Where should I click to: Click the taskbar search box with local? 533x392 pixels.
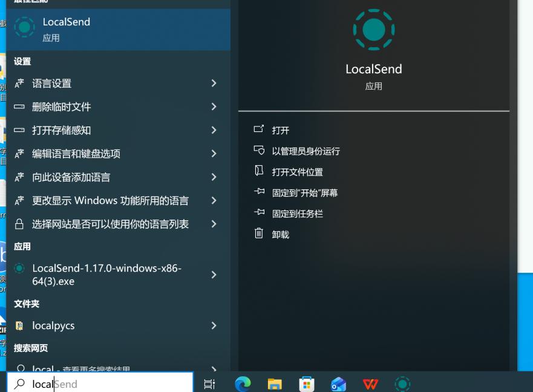[100, 382]
